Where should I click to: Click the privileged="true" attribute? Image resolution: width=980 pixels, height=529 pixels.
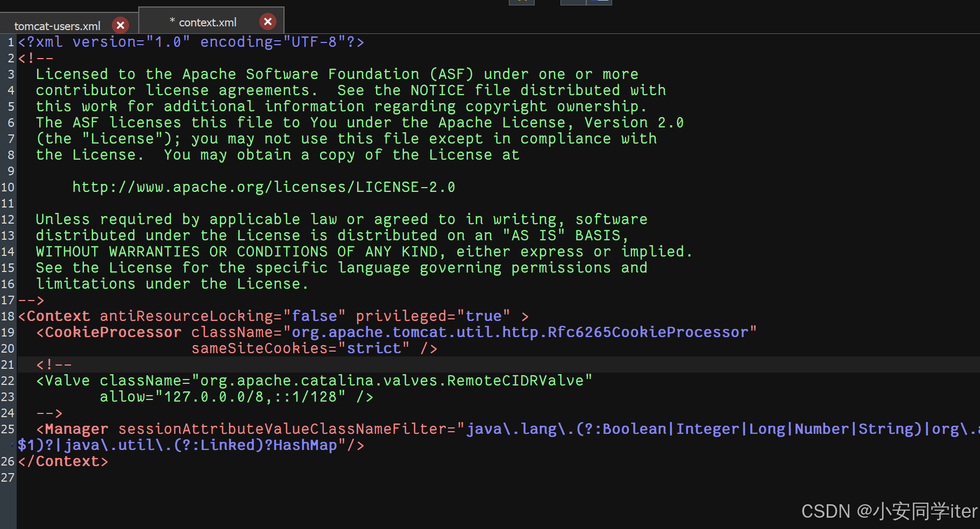432,316
